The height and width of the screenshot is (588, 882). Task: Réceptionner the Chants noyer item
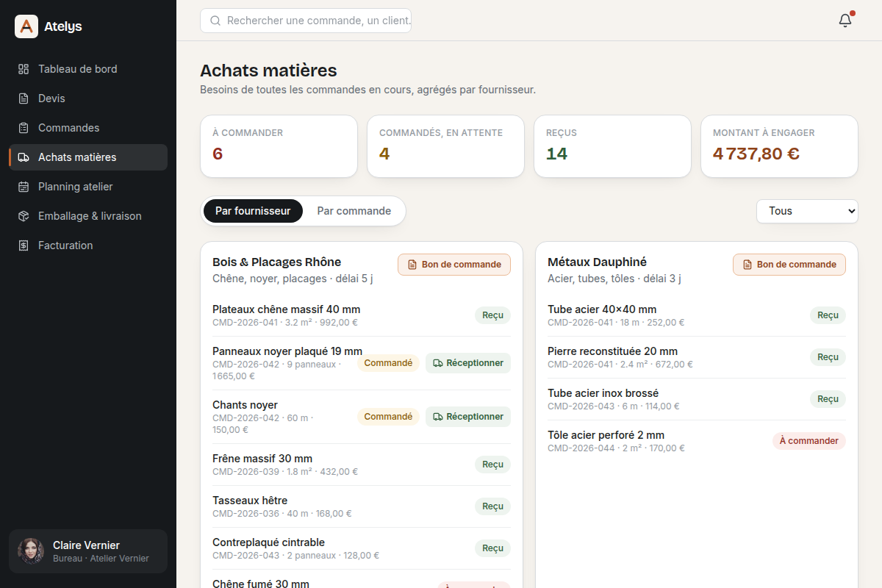pos(468,417)
